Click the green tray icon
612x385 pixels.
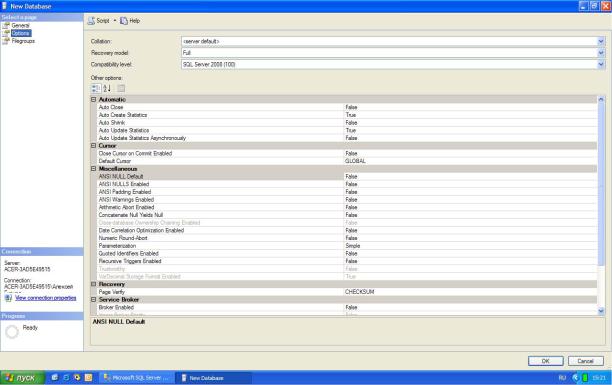[x=585, y=378]
